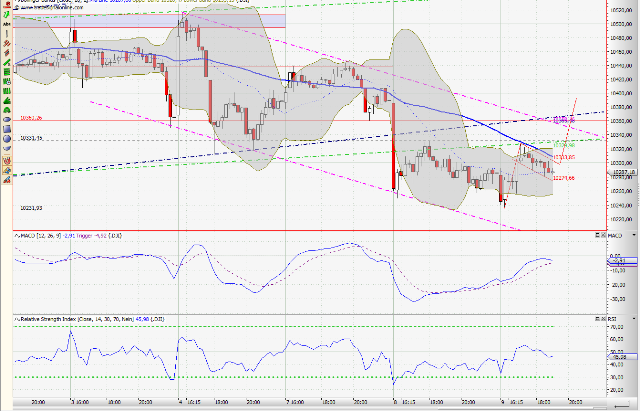Select the green fan lines tool

pyautogui.click(x=7, y=100)
